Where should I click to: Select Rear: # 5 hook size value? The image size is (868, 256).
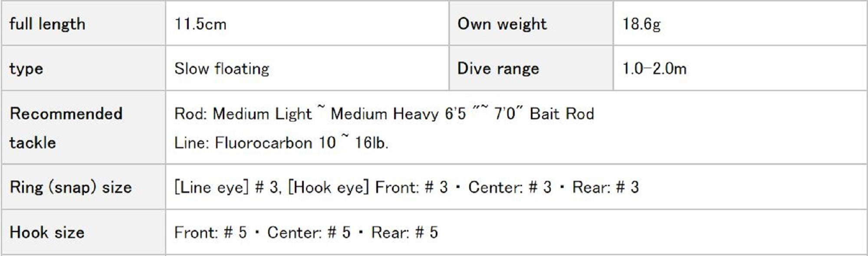[404, 233]
